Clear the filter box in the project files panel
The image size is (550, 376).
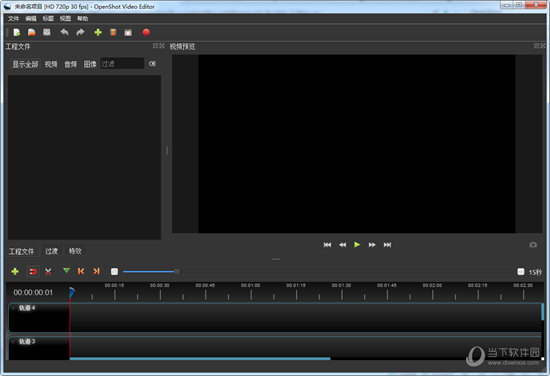click(152, 63)
